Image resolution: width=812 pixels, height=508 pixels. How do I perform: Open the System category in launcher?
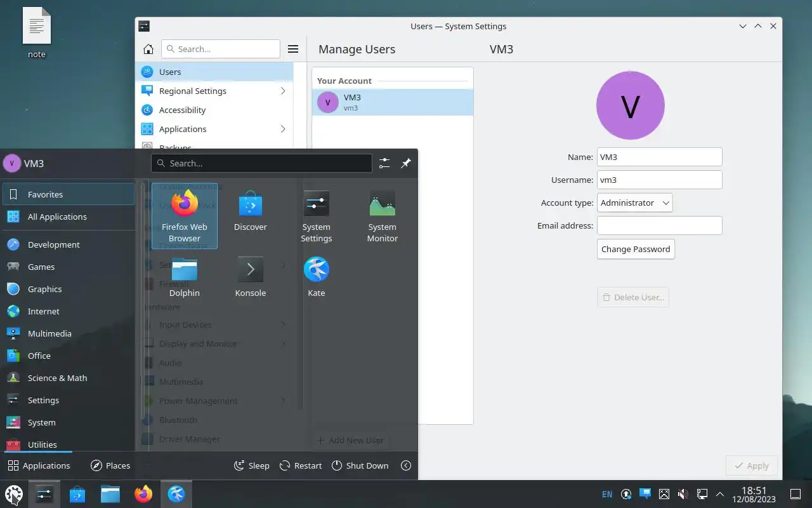pos(68,422)
